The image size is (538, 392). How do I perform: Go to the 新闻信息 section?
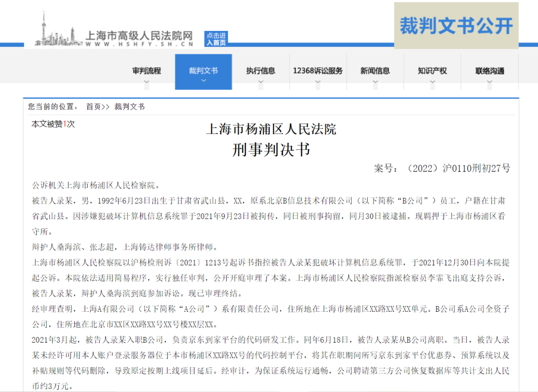click(x=375, y=71)
